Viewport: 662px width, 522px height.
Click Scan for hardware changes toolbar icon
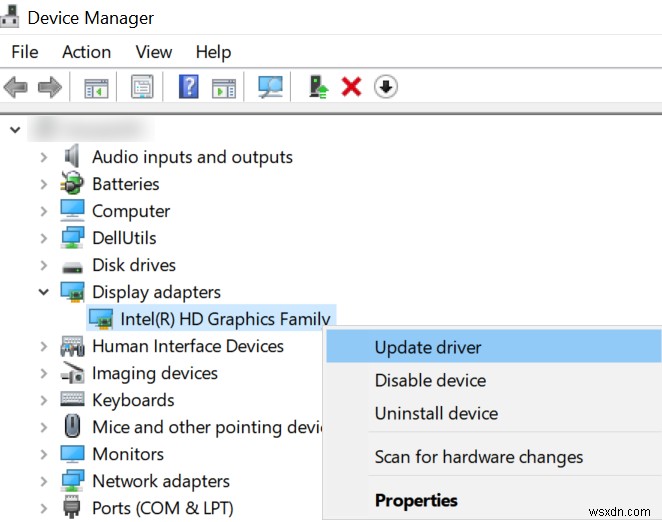(270, 87)
